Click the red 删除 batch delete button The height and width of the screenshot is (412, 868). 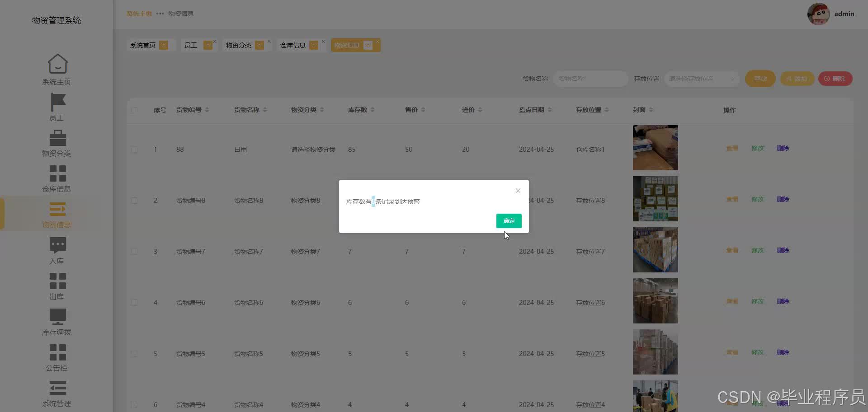point(835,79)
